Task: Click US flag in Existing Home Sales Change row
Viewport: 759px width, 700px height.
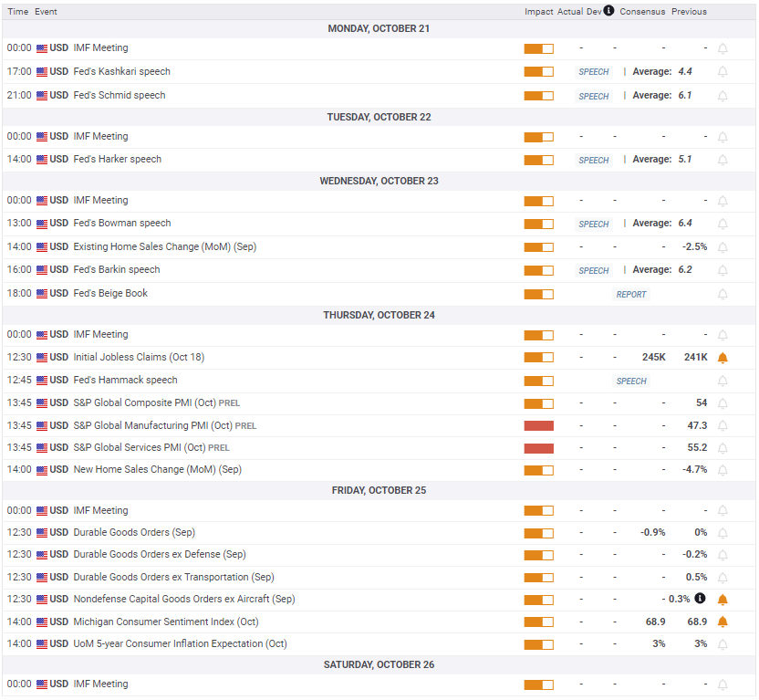Action: click(x=42, y=246)
